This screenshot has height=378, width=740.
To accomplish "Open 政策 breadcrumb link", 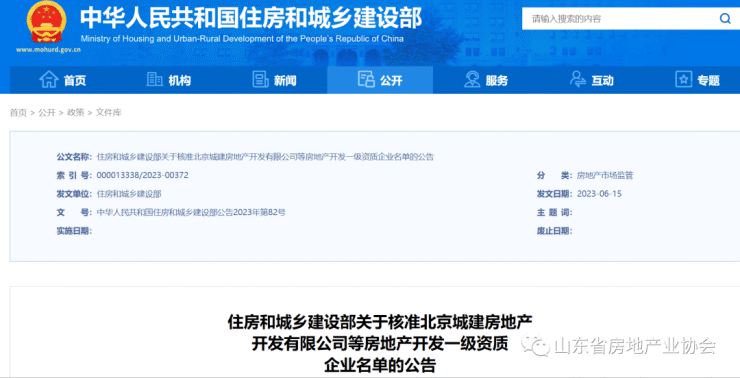I will (76, 112).
